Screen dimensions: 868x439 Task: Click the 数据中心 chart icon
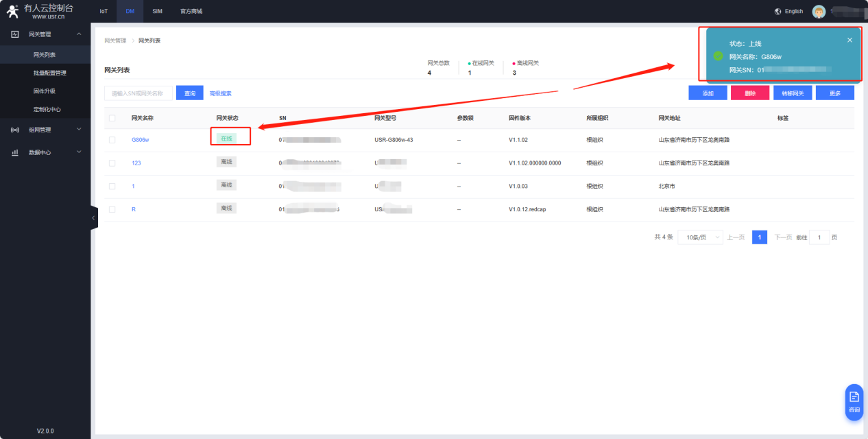tap(15, 153)
